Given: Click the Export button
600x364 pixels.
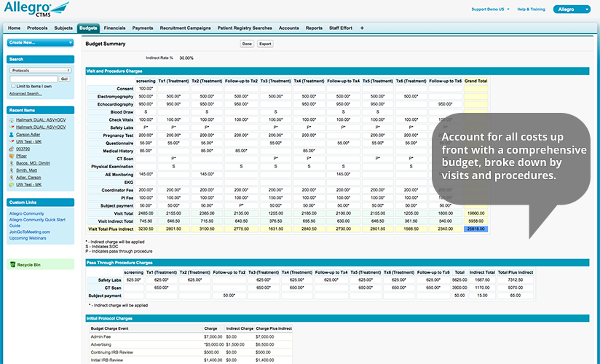Looking at the screenshot, I should click(265, 44).
